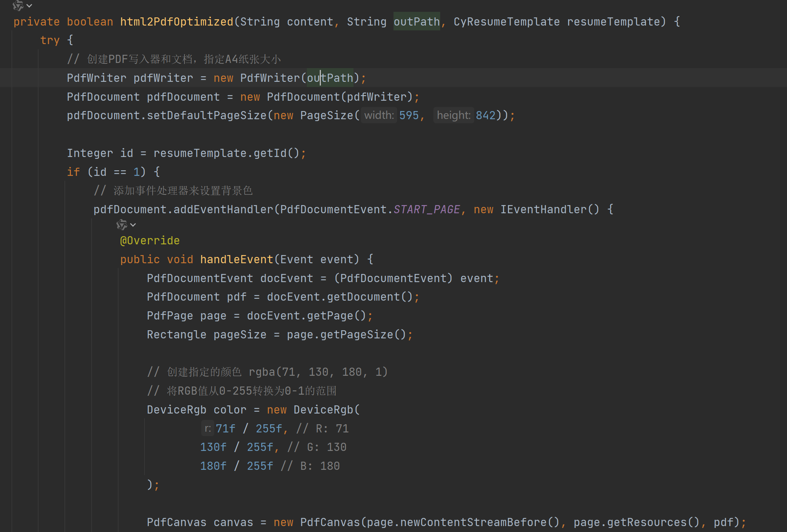The width and height of the screenshot is (787, 532).
Task: Select the @Override annotation
Action: click(x=150, y=241)
